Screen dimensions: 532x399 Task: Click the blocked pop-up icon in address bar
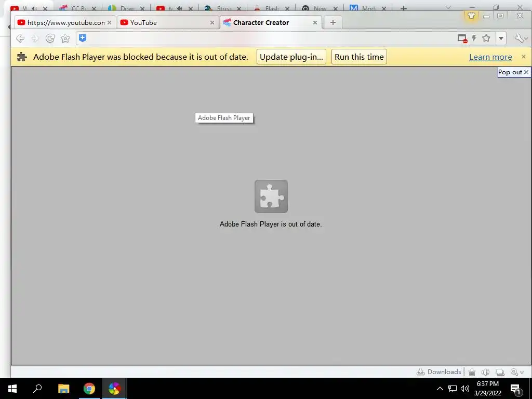click(462, 38)
